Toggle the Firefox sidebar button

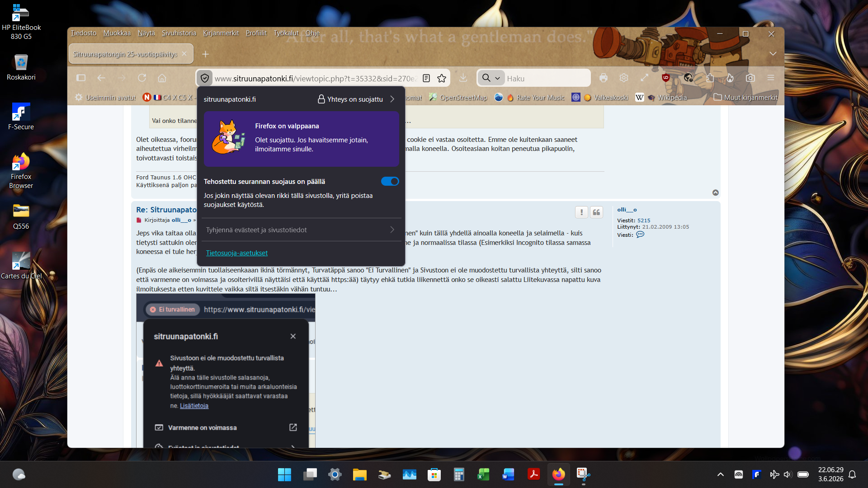point(81,78)
